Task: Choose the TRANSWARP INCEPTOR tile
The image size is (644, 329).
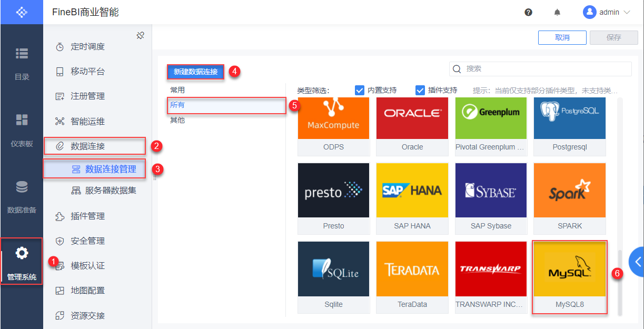Action: point(491,277)
